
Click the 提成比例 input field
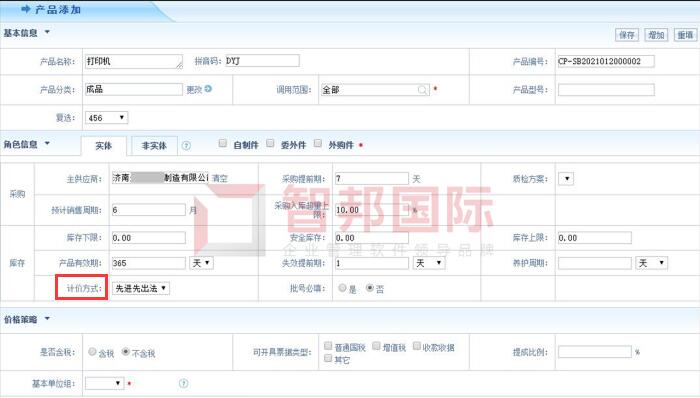click(x=595, y=352)
